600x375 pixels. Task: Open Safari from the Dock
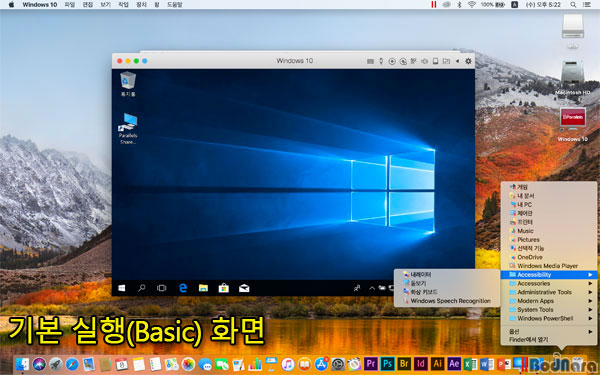pos(72,364)
